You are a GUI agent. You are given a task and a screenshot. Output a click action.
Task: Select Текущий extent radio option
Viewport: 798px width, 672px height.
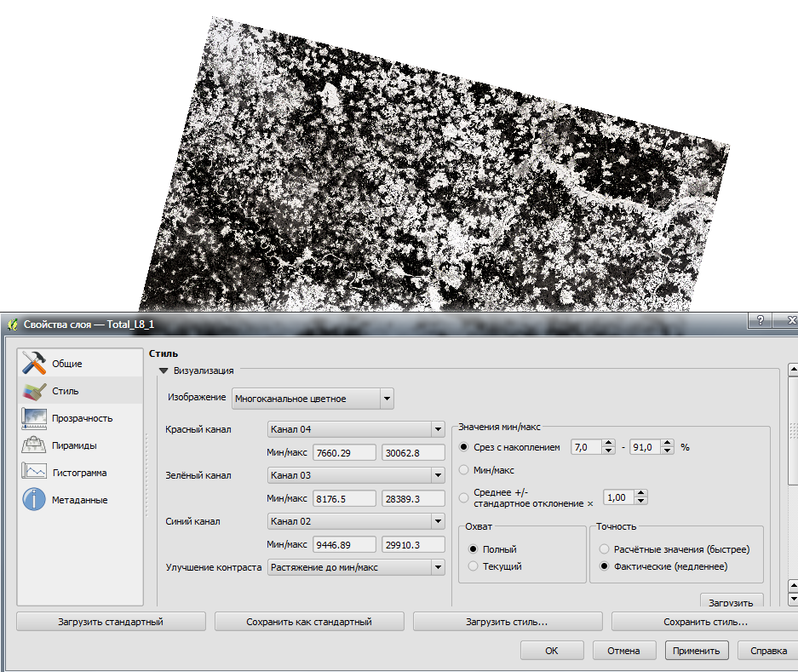tap(474, 566)
